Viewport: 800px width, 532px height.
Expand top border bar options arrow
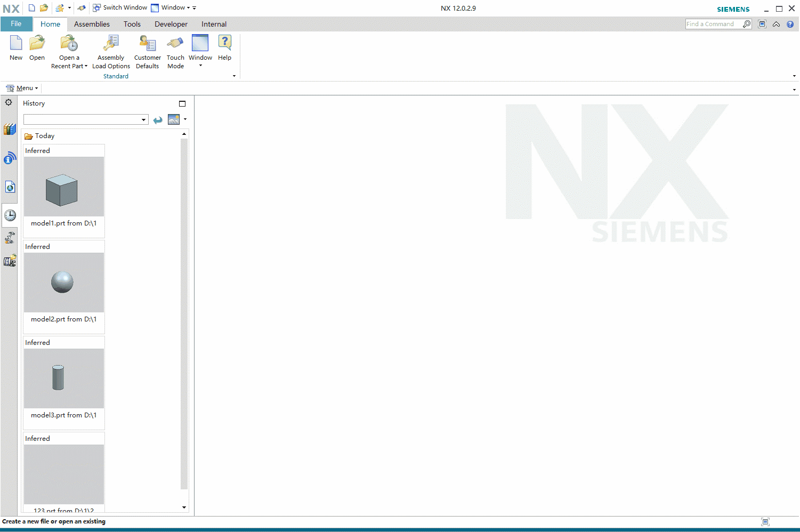point(794,90)
